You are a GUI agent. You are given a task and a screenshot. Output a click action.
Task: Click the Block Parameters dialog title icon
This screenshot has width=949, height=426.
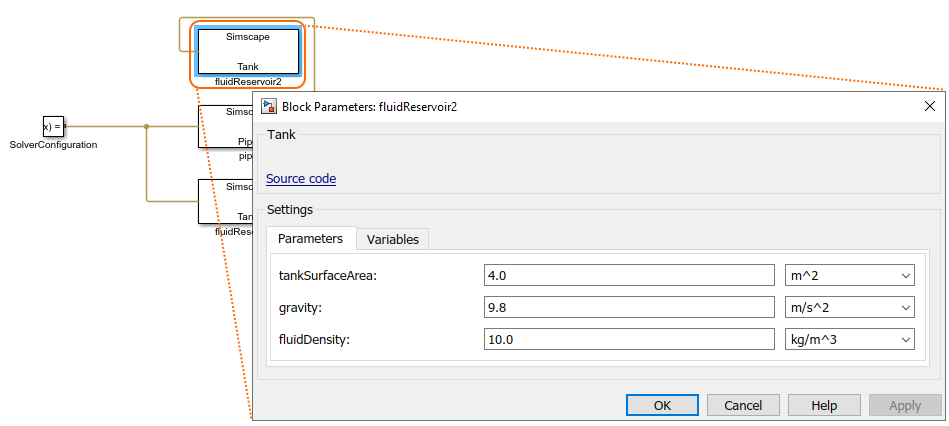click(x=268, y=106)
